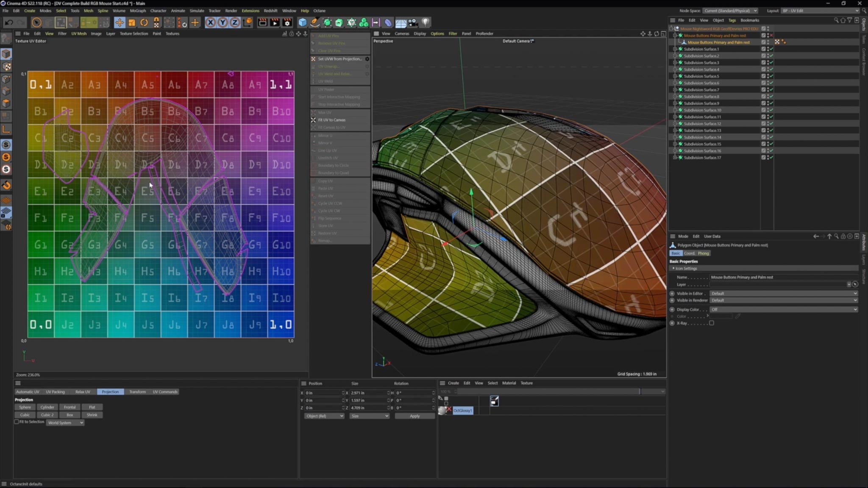Click the blue Deformer capsule icon
This screenshot has height=488, width=868.
coord(388,22)
